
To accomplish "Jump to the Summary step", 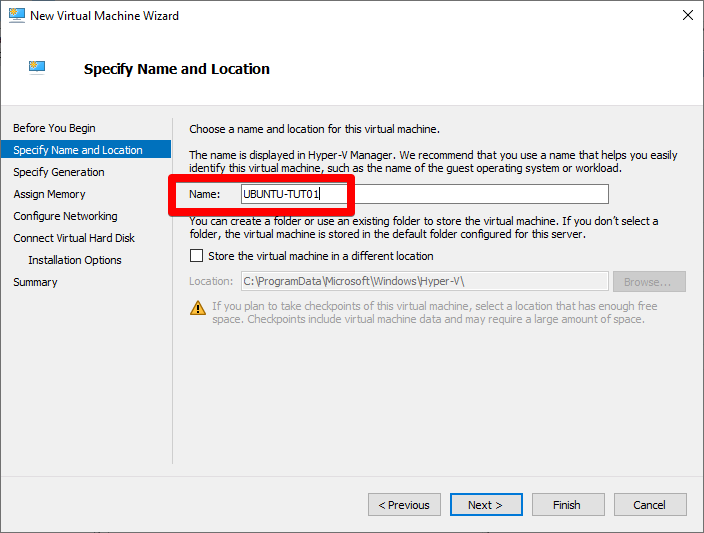I will tap(35, 282).
